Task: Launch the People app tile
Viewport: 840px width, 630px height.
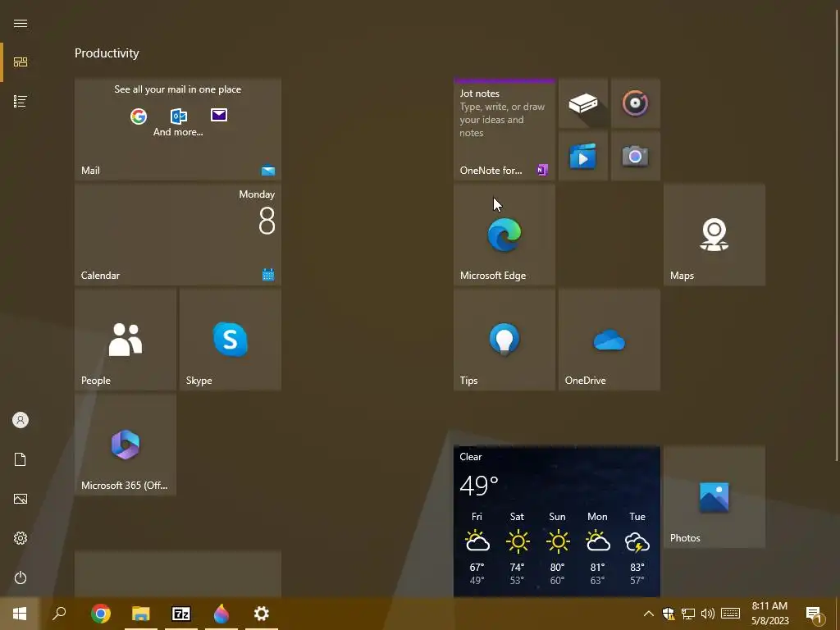Action: pos(126,339)
